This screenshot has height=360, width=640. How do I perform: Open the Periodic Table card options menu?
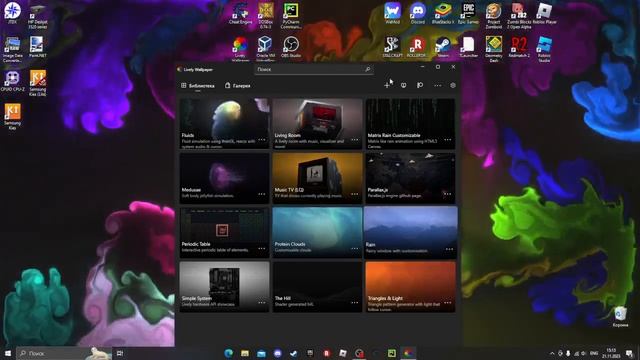pyautogui.click(x=262, y=248)
